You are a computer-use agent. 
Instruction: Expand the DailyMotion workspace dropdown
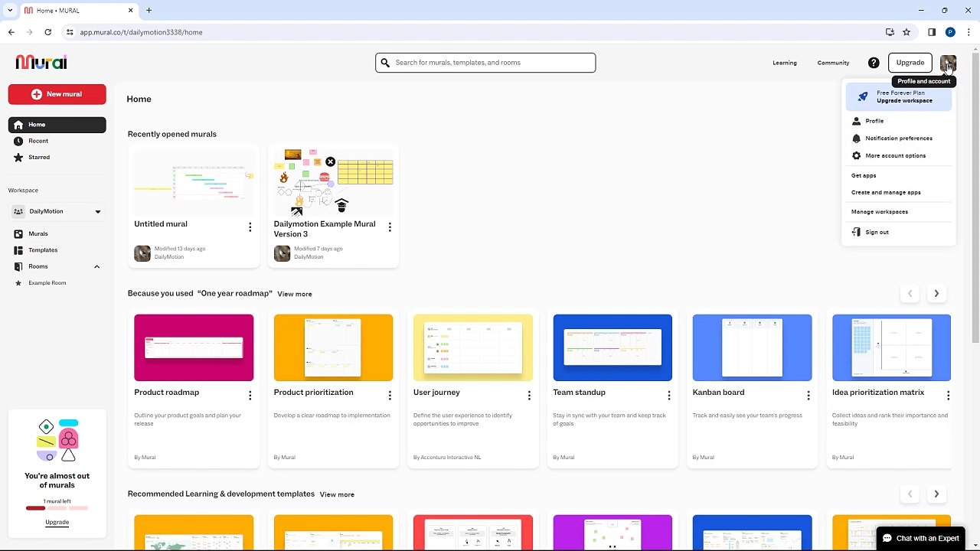coord(97,212)
